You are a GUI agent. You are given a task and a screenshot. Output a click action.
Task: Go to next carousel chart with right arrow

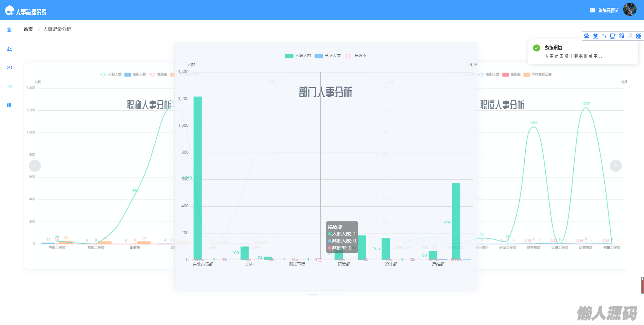[x=616, y=166]
